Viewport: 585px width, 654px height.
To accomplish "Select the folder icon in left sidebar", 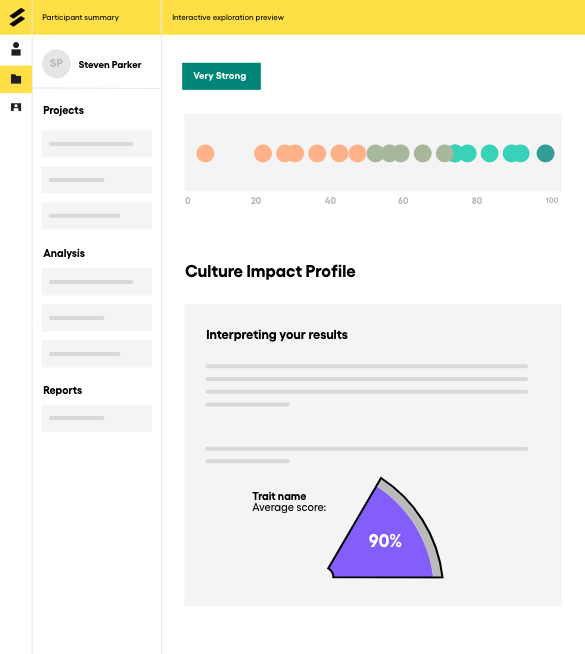I will [16, 79].
